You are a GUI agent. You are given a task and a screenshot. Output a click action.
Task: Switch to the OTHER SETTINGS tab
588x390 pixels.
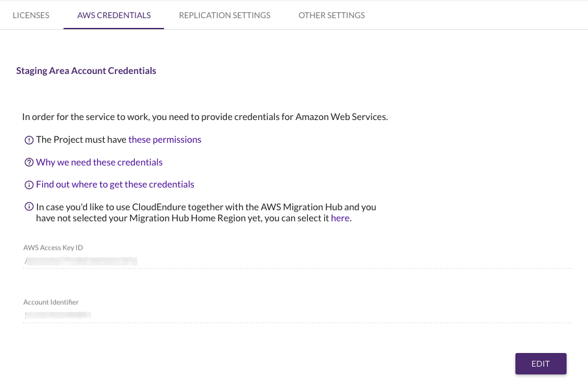pos(331,15)
